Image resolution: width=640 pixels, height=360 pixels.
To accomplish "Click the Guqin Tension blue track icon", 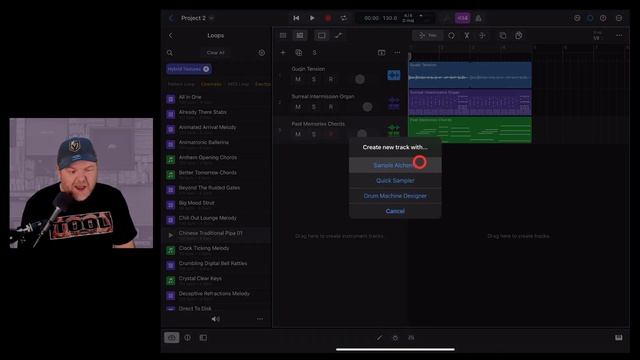I will (393, 75).
